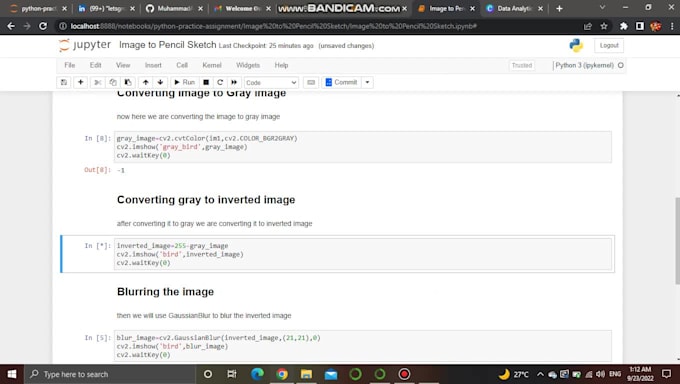
Task: Click the Commit button
Action: point(341,82)
